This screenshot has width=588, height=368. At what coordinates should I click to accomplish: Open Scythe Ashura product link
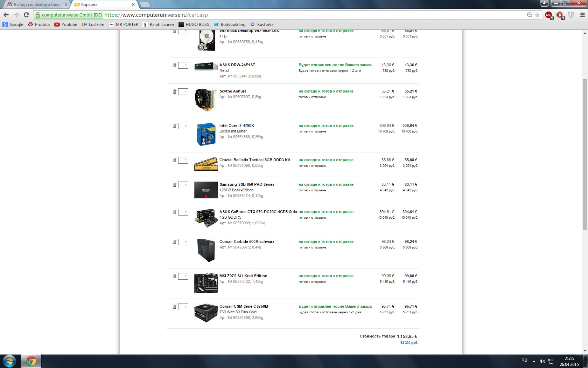point(233,91)
